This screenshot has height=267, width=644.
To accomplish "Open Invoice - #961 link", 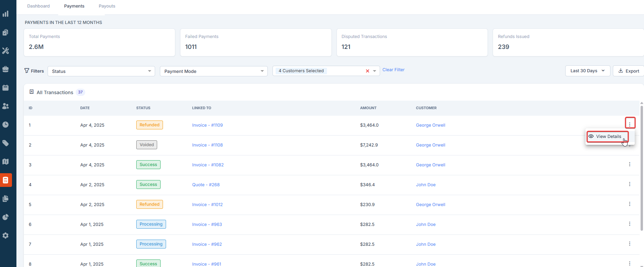I will 207,264.
